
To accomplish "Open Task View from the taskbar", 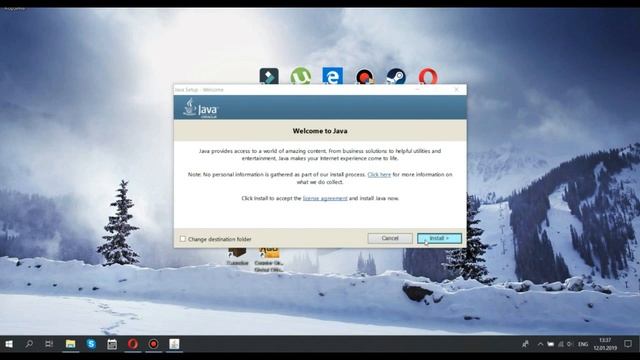I will 49,344.
